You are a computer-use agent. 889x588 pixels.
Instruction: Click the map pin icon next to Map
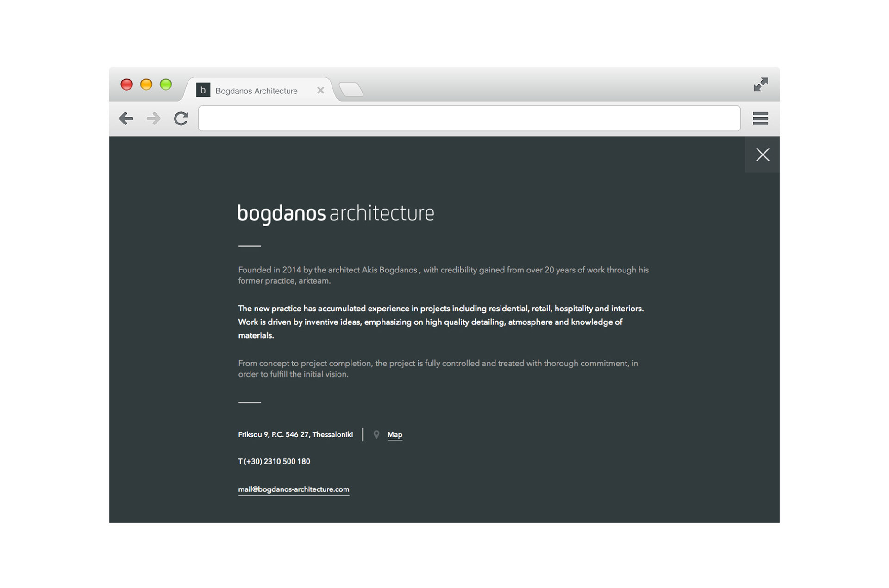click(376, 434)
